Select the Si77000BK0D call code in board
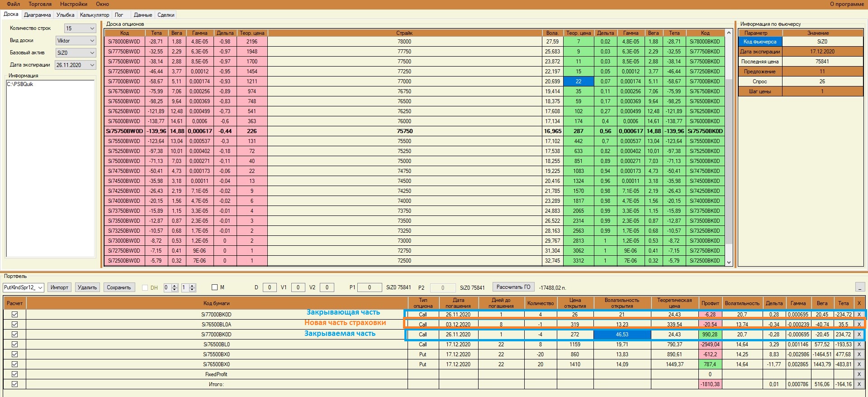This screenshot has width=868, height=397. (705, 81)
